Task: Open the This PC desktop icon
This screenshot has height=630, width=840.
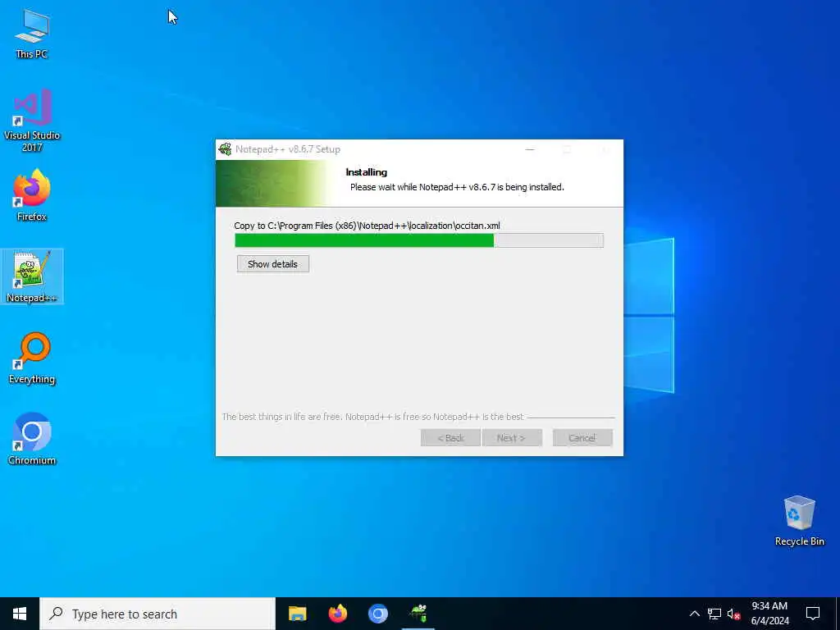Action: 32,34
